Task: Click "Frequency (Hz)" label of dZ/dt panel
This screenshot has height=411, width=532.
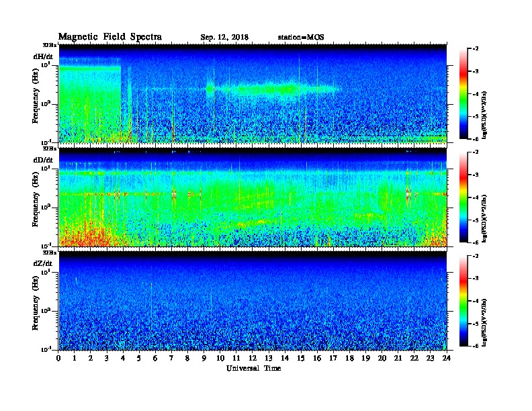Action: point(36,304)
